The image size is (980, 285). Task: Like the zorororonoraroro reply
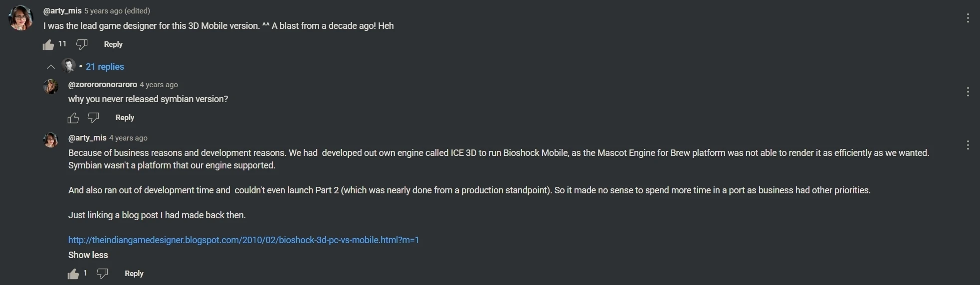tap(73, 118)
